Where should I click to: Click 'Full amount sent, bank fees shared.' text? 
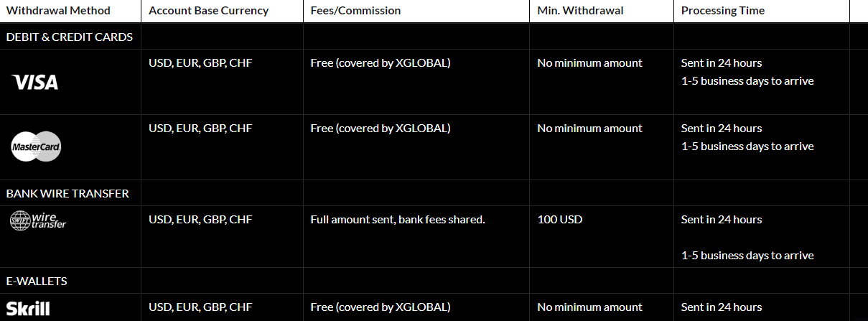coord(398,219)
